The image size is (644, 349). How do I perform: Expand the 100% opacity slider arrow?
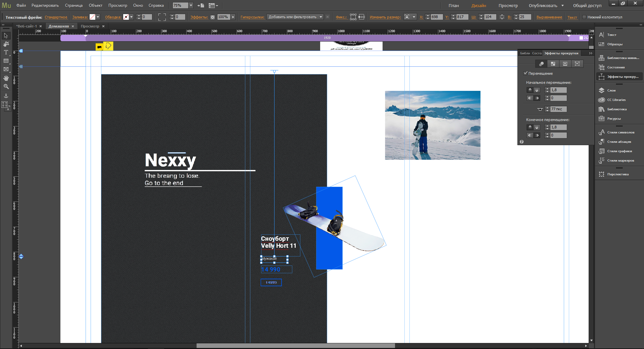233,17
